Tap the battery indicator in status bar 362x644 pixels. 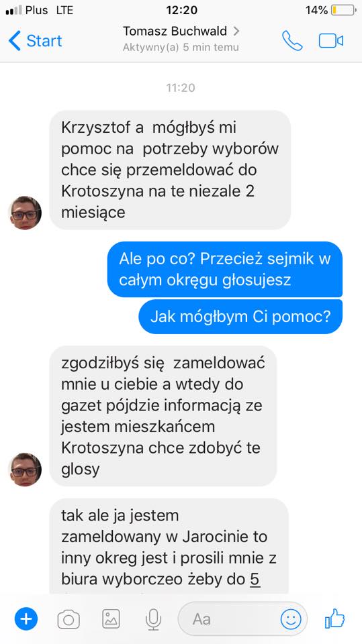coord(343,10)
